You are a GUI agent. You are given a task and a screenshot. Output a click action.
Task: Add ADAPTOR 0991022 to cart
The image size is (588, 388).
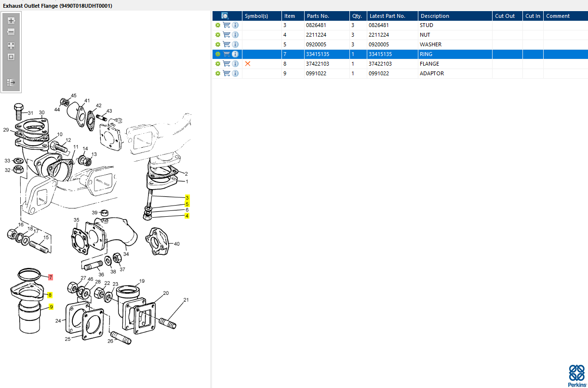point(227,73)
